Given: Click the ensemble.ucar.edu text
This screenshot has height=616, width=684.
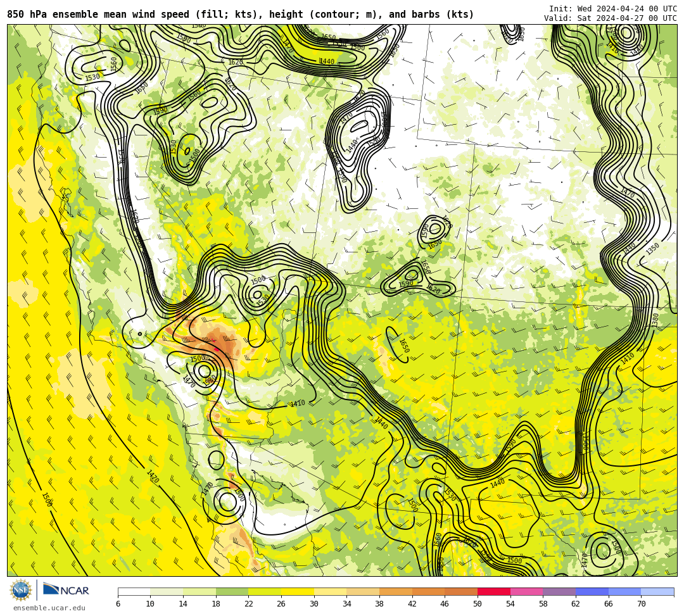Looking at the screenshot, I should tap(49, 608).
